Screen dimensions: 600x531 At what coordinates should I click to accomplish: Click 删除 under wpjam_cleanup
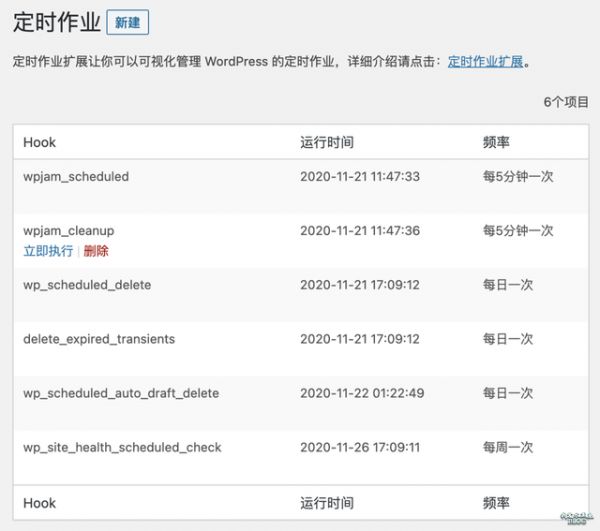(96, 251)
